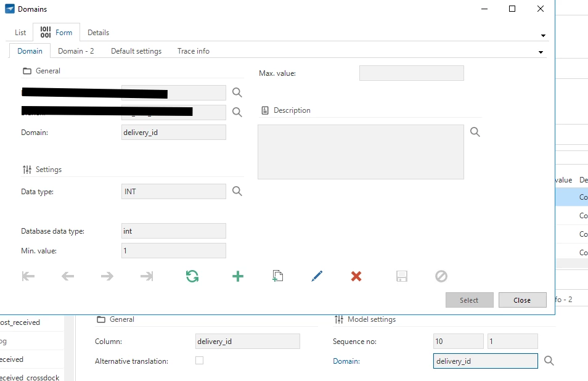Open the Trace info tab
This screenshot has height=381, width=588.
[x=194, y=51]
